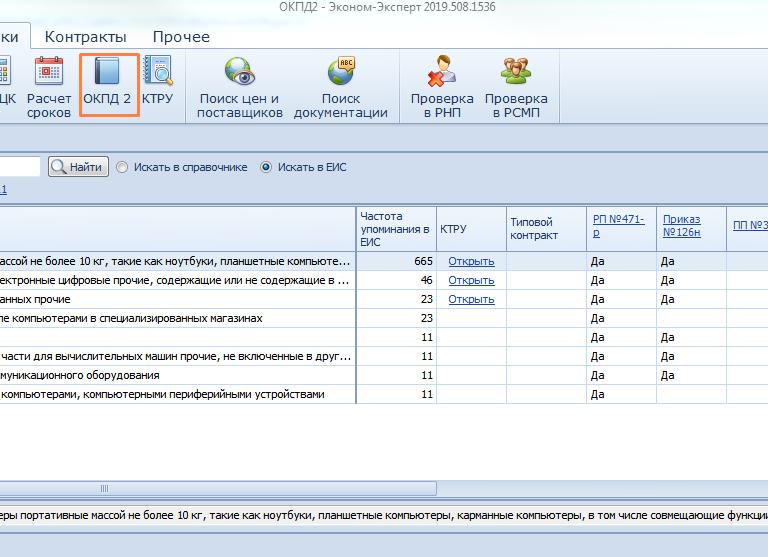Open the ПП №3 column header link
Screen dimensions: 768x557
click(x=750, y=225)
